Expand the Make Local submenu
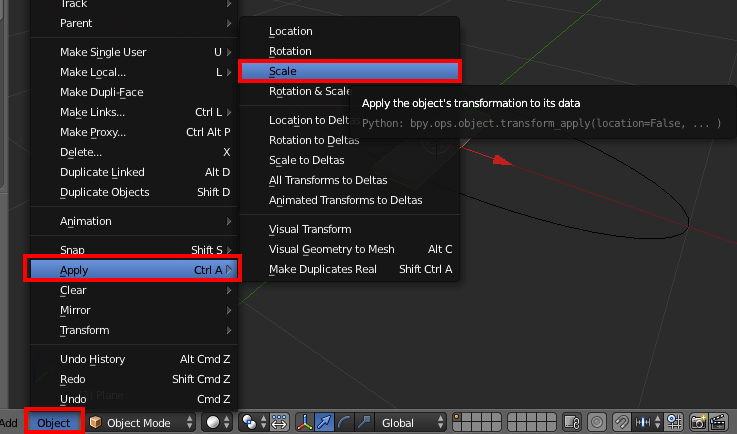The image size is (737, 434). 133,72
